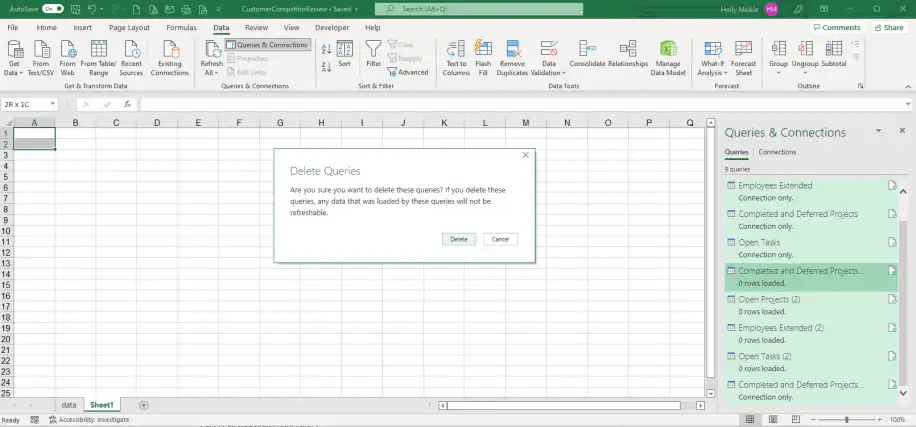The image size is (916, 427).
Task: Click the Undo arrow in the title bar
Action: tap(91, 9)
